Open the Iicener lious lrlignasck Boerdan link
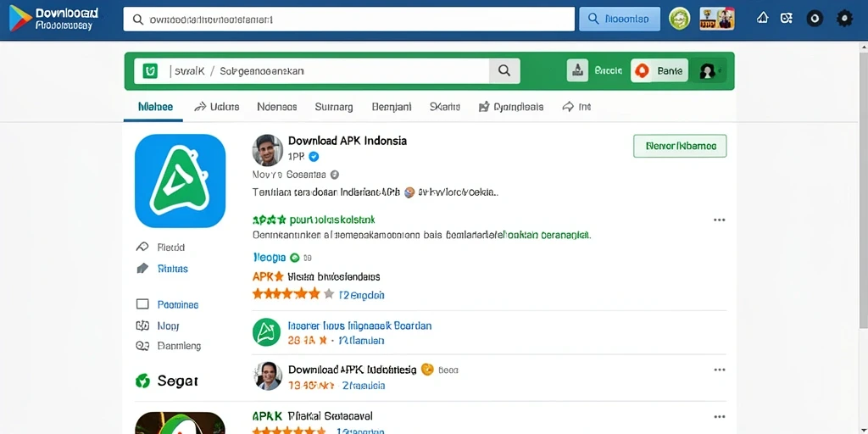This screenshot has width=868, height=434. 359,325
